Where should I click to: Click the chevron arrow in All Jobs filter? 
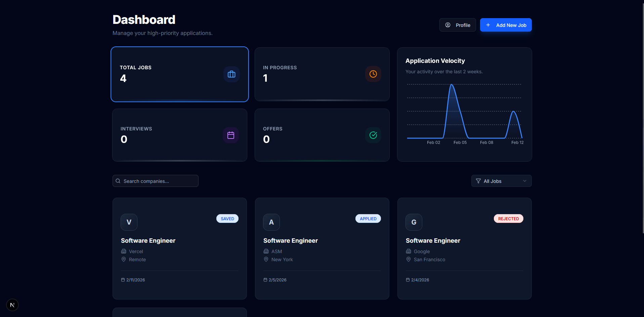(x=525, y=181)
